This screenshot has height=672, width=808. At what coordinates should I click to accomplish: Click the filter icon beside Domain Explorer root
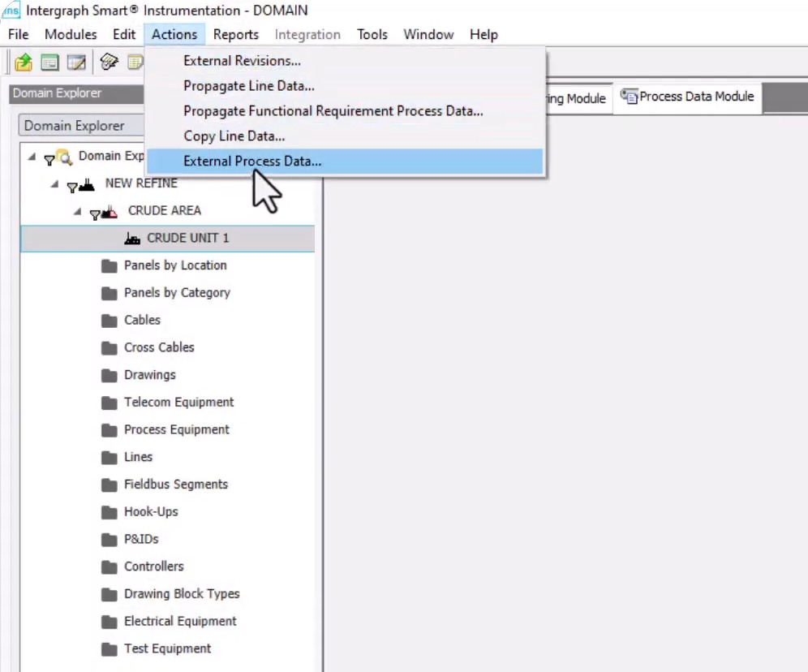tap(49, 160)
